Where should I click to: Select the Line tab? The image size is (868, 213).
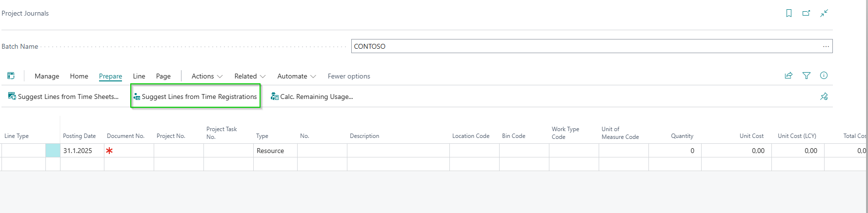(x=139, y=76)
